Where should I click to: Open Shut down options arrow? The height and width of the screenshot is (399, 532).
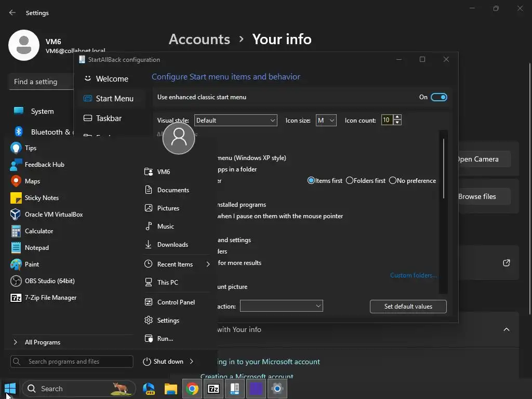pyautogui.click(x=192, y=362)
